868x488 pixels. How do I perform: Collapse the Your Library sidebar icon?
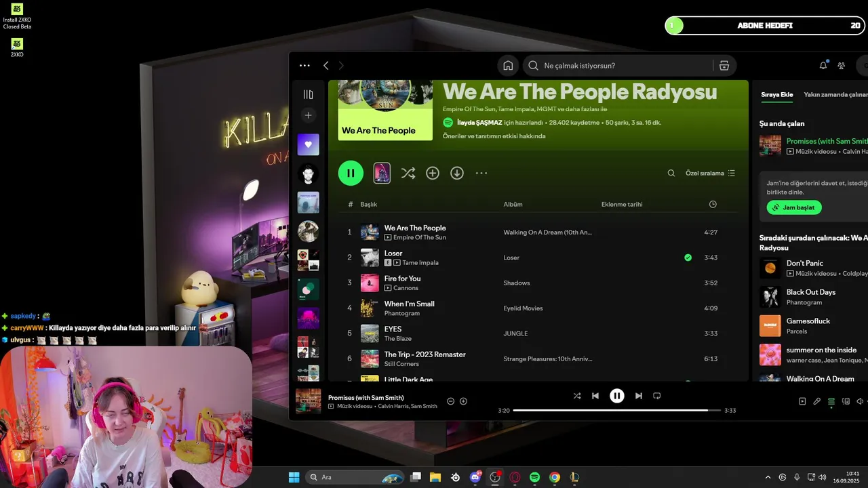point(308,95)
